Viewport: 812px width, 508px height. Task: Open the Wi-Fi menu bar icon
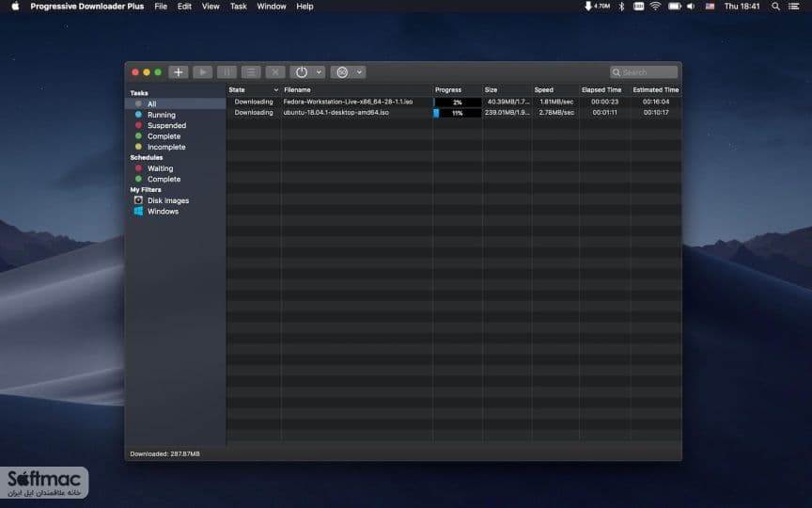pyautogui.click(x=656, y=7)
